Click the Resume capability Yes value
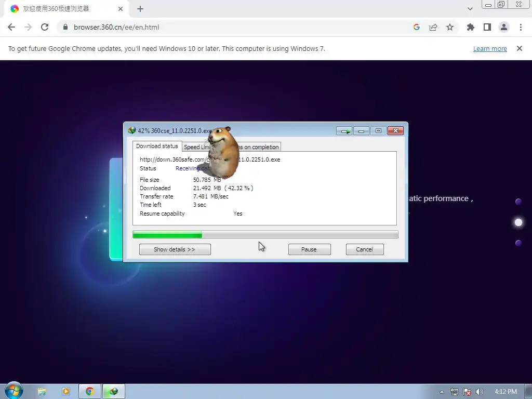The width and height of the screenshot is (532, 399). pyautogui.click(x=238, y=214)
